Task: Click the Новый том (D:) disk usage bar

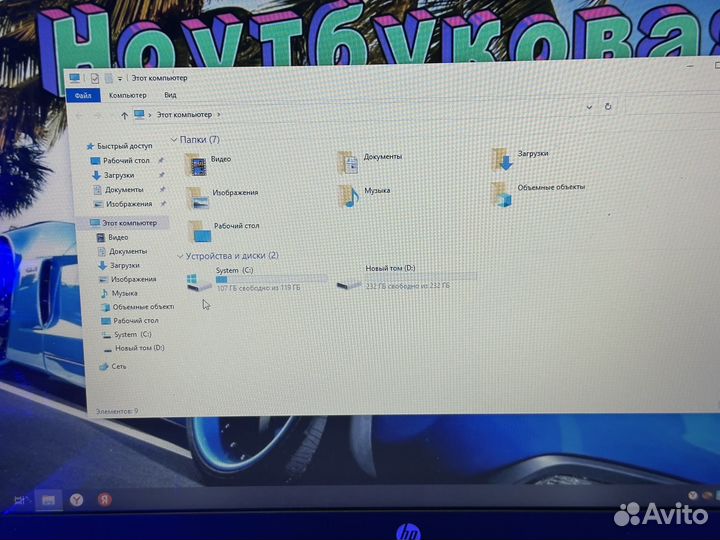Action: tap(421, 276)
